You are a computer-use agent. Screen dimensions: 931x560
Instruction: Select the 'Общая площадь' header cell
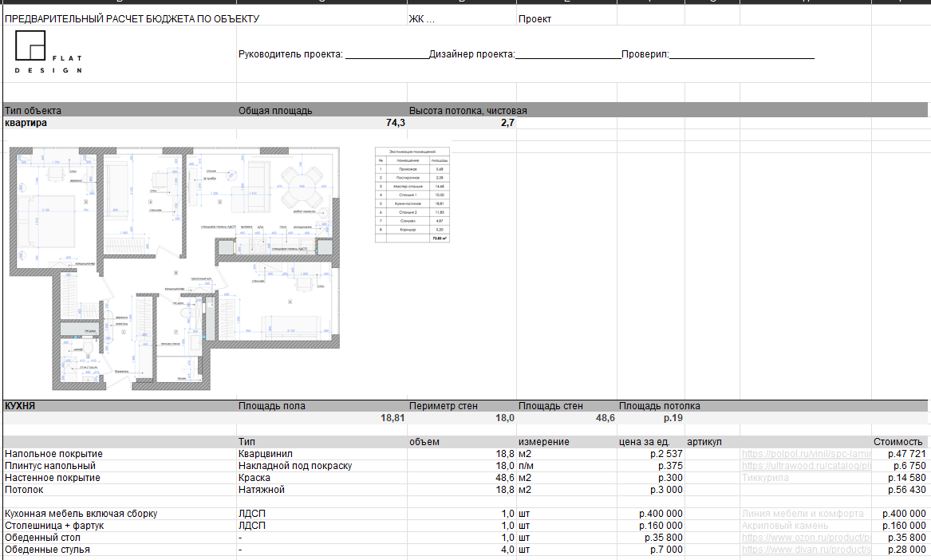pyautogui.click(x=275, y=110)
